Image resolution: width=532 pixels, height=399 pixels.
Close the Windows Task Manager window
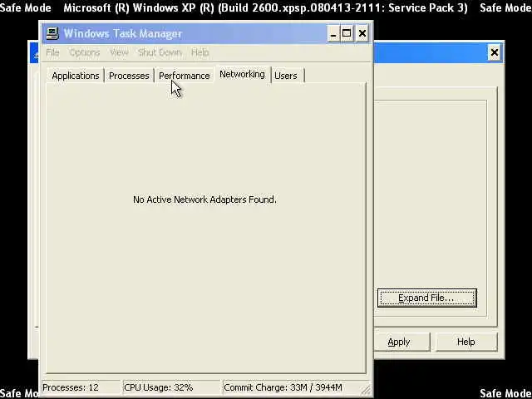pyautogui.click(x=362, y=33)
